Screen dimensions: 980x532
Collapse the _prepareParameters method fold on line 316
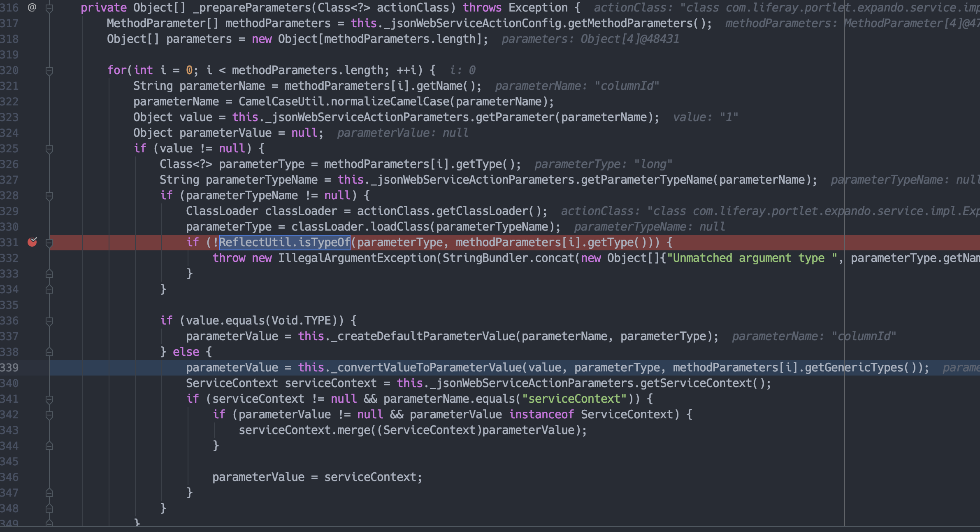coord(49,8)
